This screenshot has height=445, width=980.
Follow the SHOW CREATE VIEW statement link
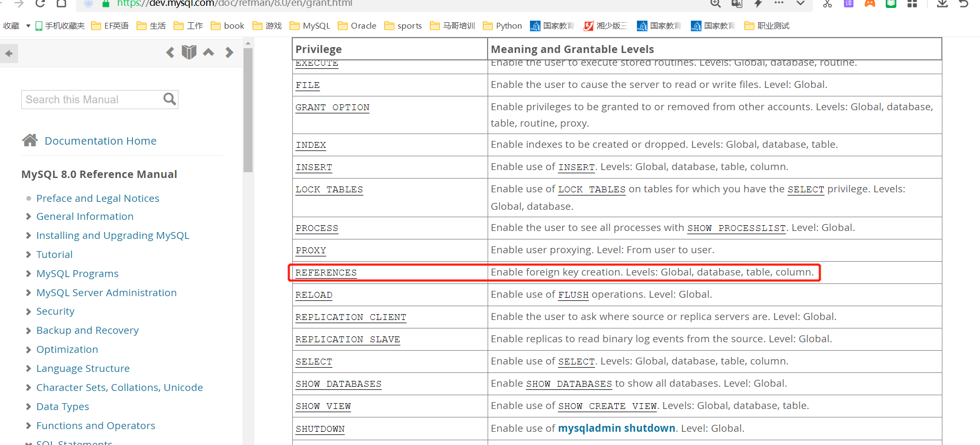[607, 406]
